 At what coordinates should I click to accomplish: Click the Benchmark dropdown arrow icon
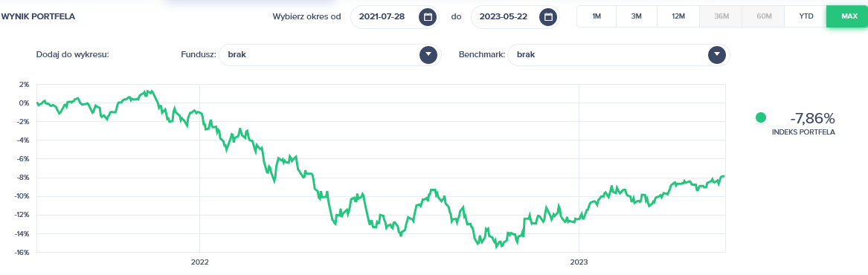tap(717, 55)
